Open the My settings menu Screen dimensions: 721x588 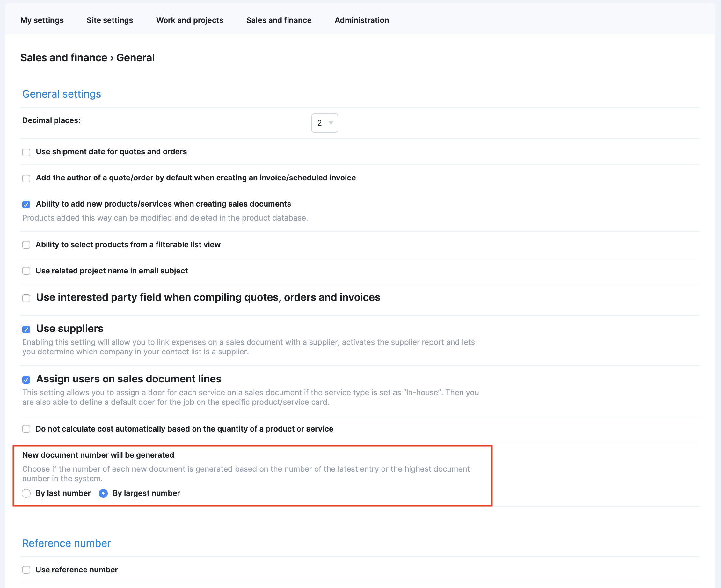42,20
